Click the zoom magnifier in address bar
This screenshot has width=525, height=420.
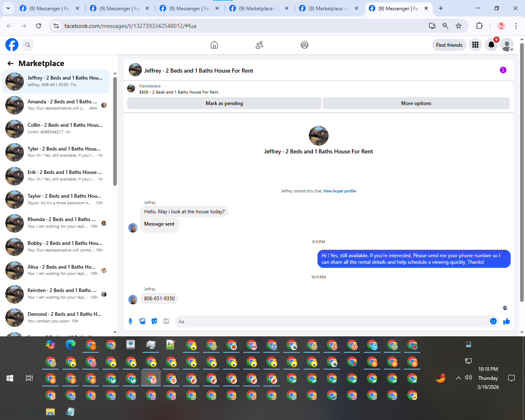(x=445, y=26)
